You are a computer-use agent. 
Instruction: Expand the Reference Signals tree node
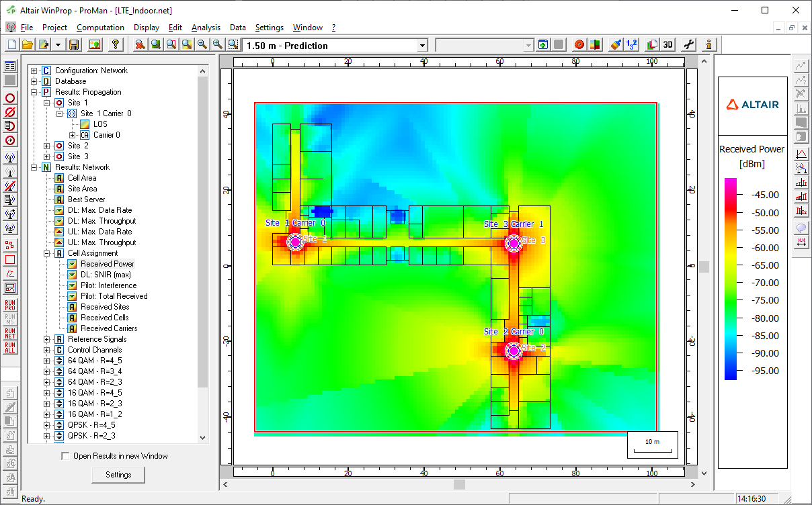coord(47,339)
